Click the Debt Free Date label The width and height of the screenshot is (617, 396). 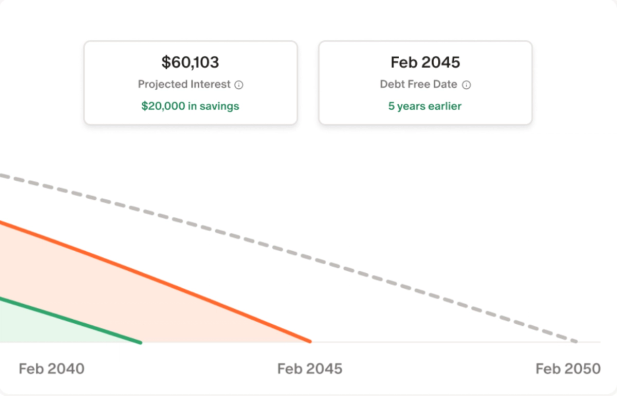coord(418,84)
